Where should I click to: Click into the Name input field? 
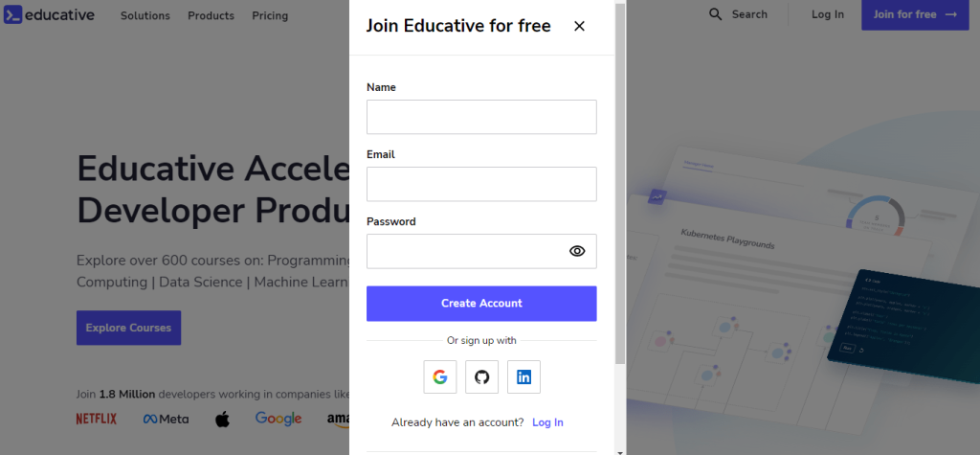482,117
